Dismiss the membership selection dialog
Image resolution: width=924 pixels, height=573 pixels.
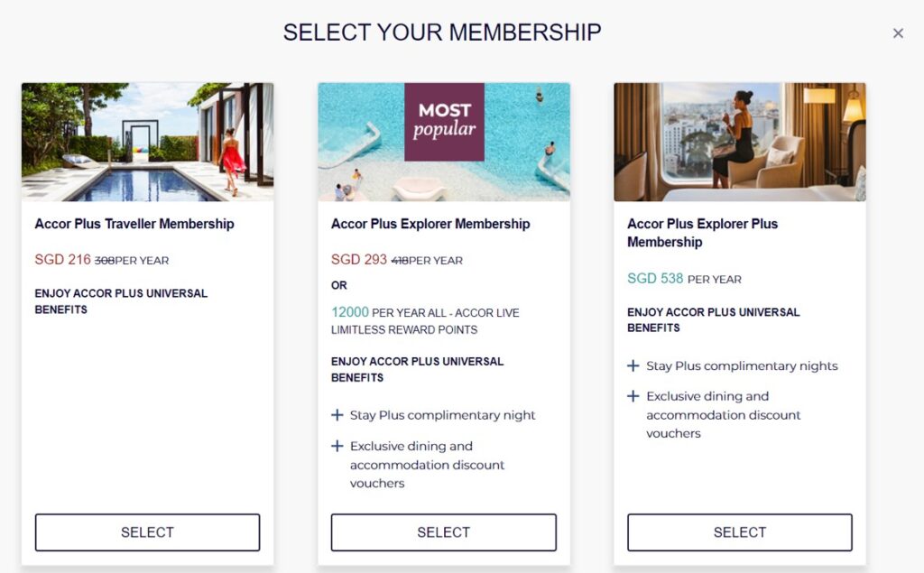898,32
